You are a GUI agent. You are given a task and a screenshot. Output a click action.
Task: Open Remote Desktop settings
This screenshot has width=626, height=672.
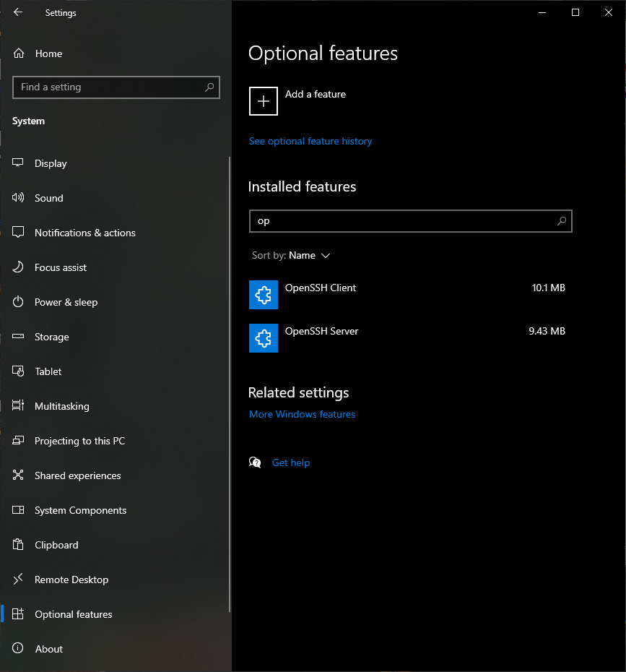(71, 580)
